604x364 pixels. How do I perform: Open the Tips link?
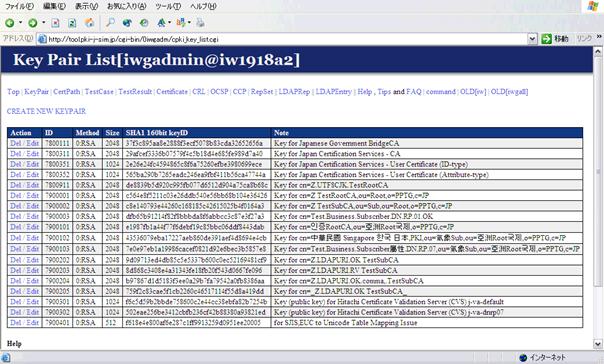[384, 92]
